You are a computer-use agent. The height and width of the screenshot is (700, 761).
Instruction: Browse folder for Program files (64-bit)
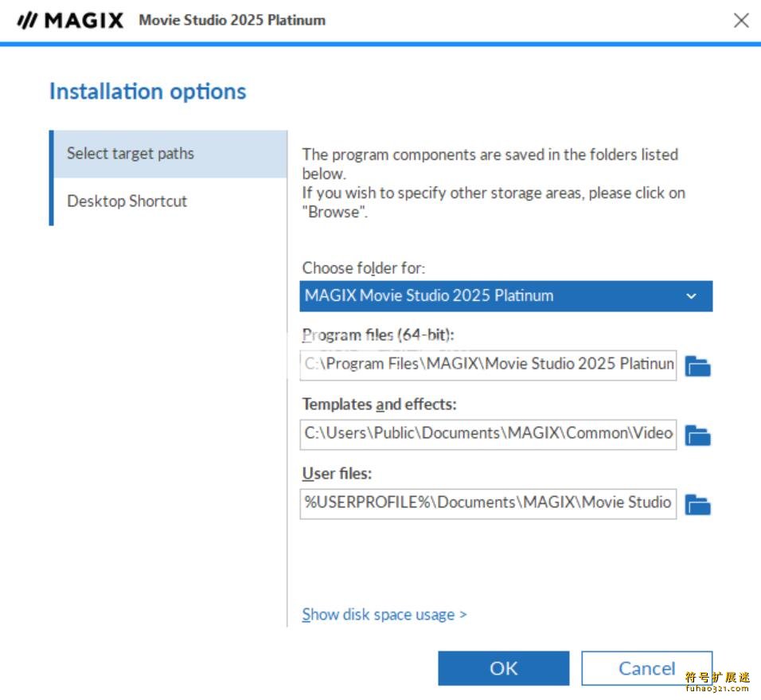click(697, 366)
